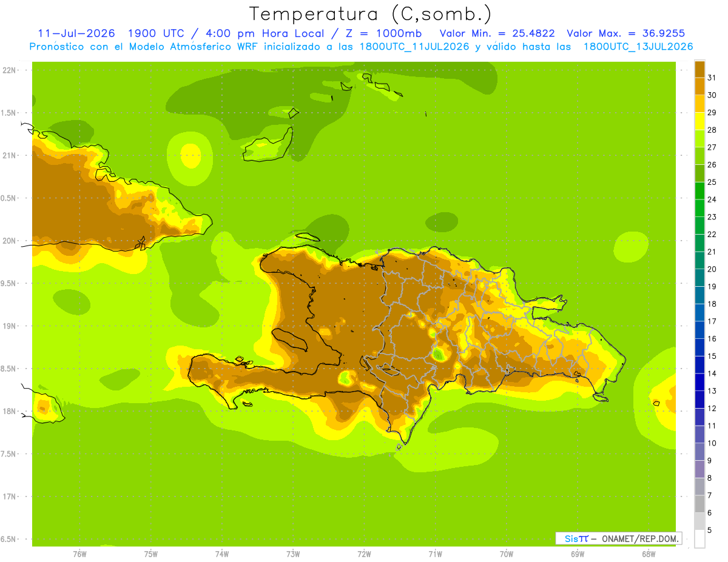Click the date '11-Jul-2026' in header

[x=76, y=33]
